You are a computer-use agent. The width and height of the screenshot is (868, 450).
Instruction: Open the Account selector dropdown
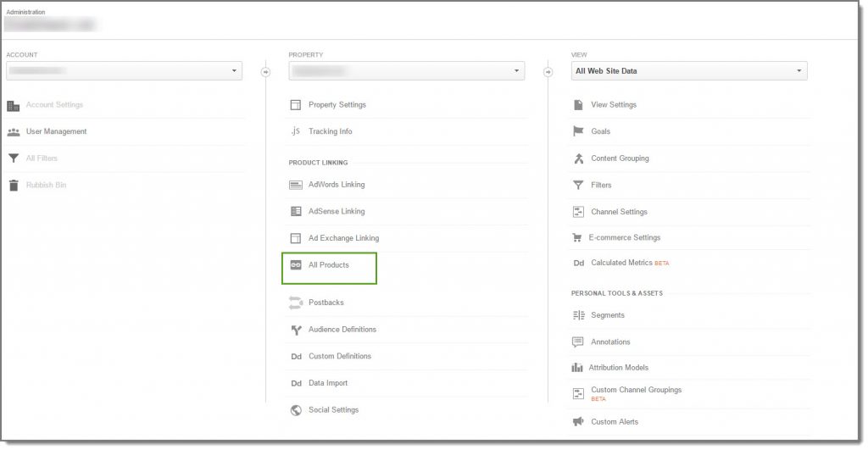point(124,71)
